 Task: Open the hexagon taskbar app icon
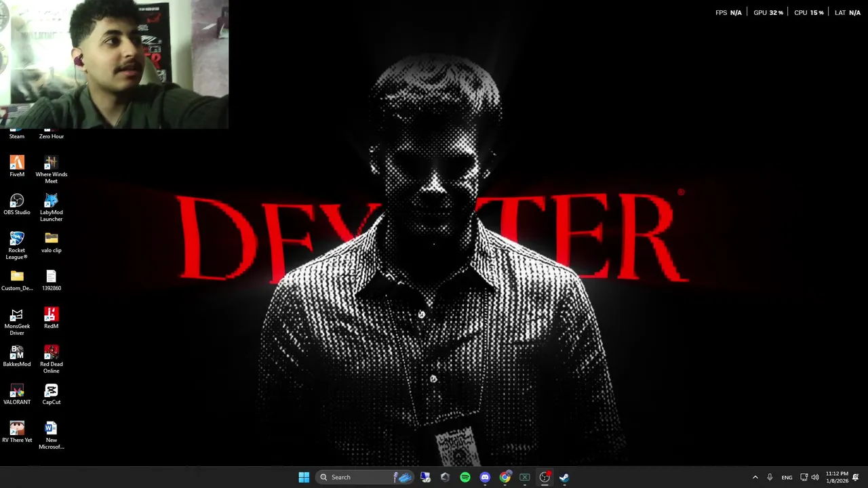pyautogui.click(x=445, y=477)
